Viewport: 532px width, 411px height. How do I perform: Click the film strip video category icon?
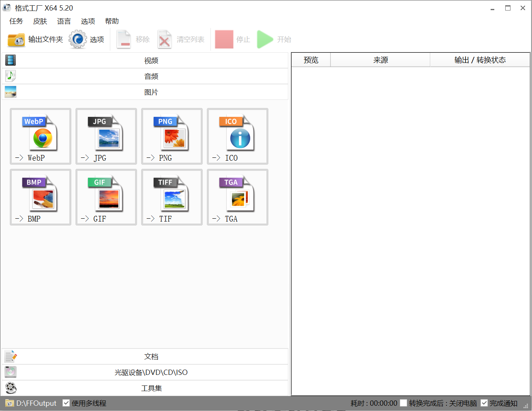tap(11, 60)
